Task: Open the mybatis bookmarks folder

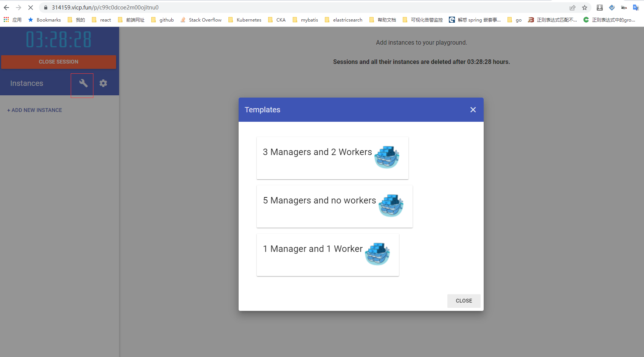Action: pos(305,20)
